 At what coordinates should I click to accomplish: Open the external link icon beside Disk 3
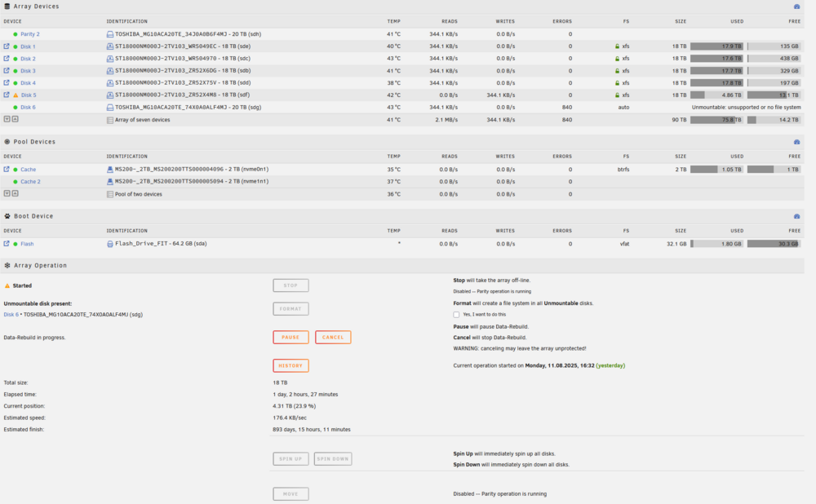7,71
